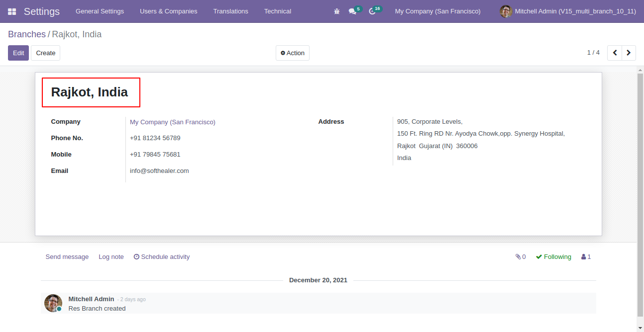Click the Rajkot, India record title
This screenshot has height=332, width=644.
pyautogui.click(x=90, y=92)
